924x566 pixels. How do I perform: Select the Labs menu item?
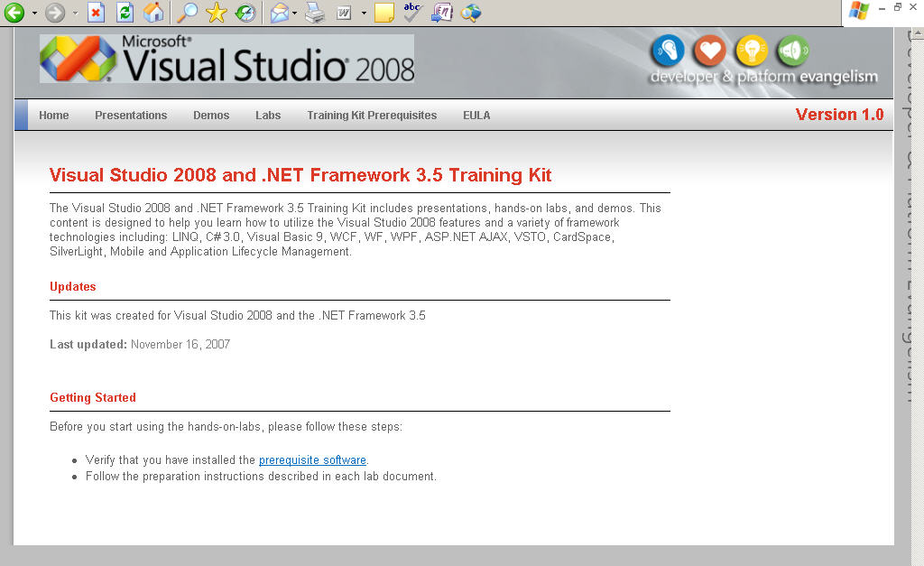pyautogui.click(x=268, y=116)
